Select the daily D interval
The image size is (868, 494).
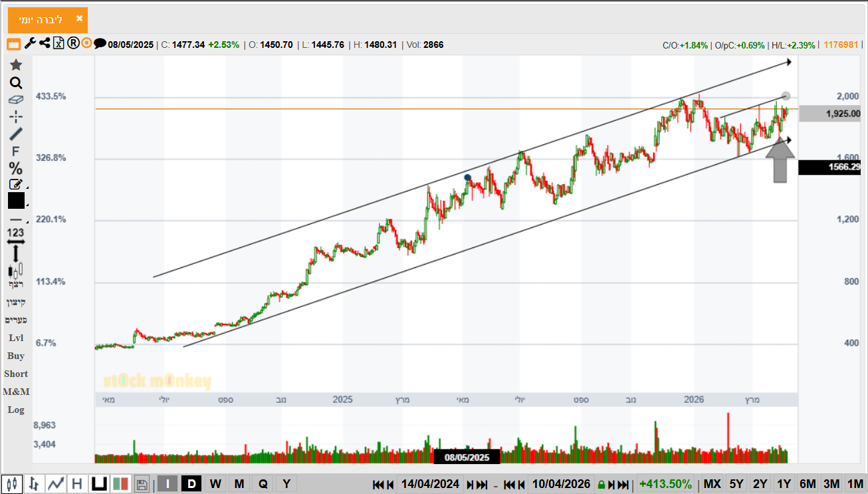coord(191,483)
